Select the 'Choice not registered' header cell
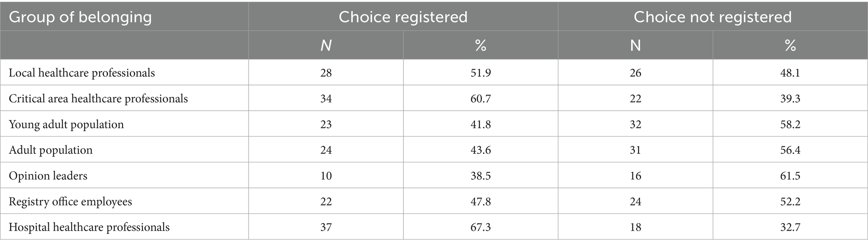The height and width of the screenshot is (247, 868). coord(712,17)
